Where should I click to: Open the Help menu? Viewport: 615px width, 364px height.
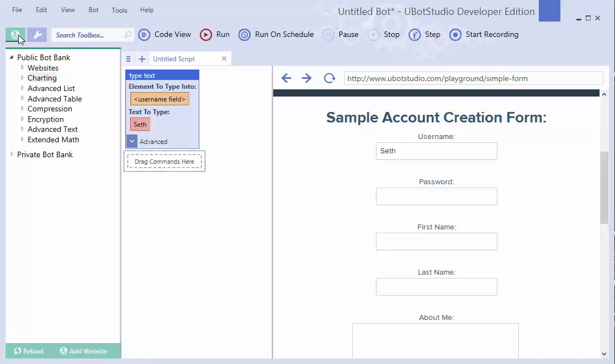147,10
